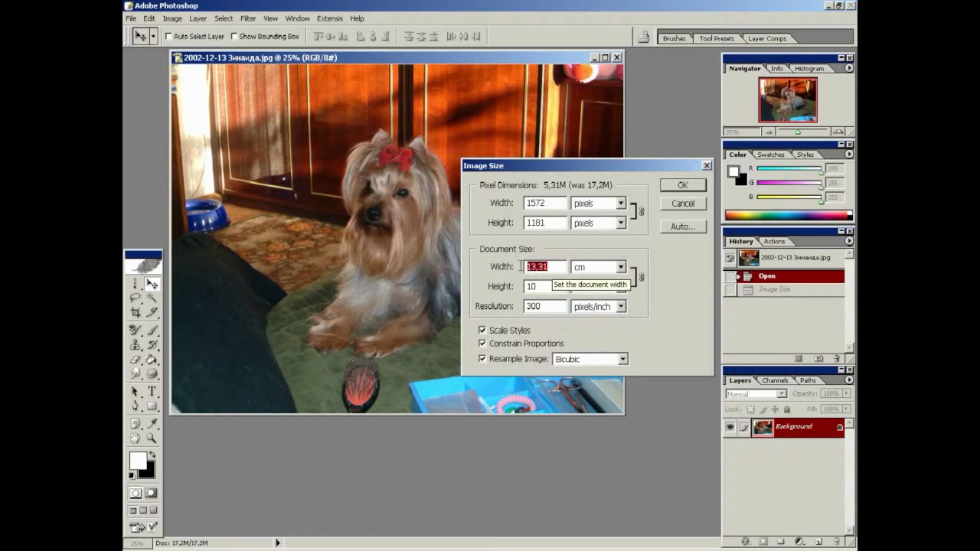Enable Show Bounding Box option

pos(234,37)
